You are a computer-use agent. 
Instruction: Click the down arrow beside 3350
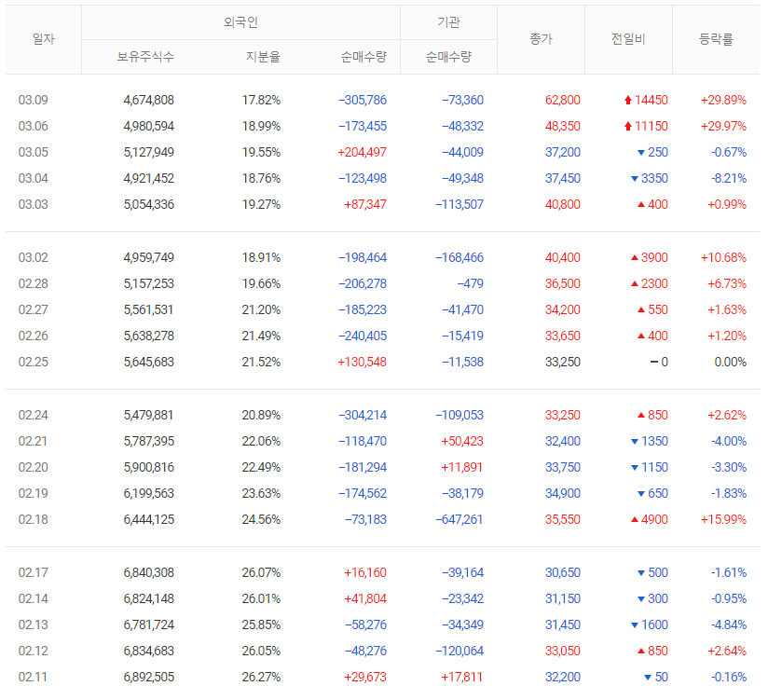click(635, 179)
